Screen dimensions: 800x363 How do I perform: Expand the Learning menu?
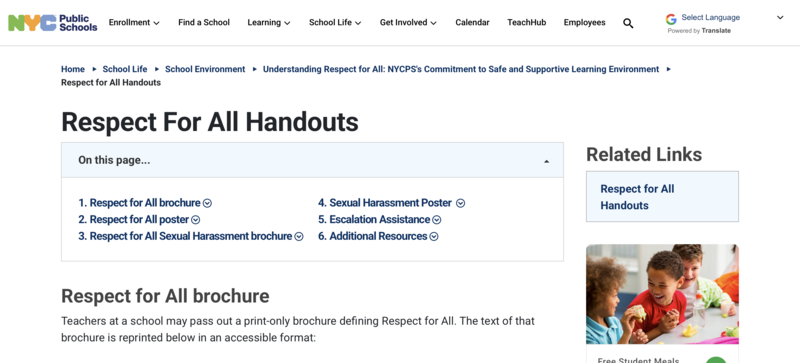tap(269, 22)
